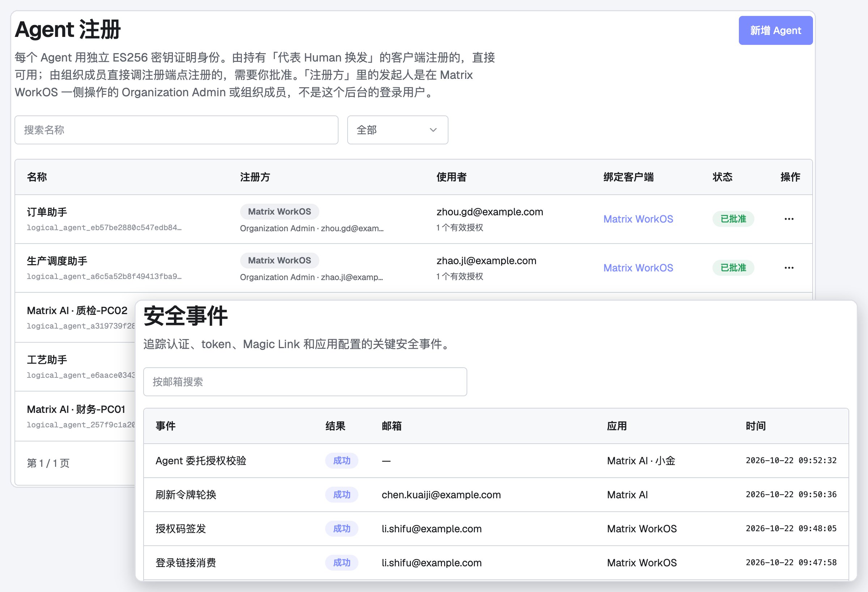
Task: Click user zhao.jl@example.com in 使用者 column
Action: tap(486, 261)
